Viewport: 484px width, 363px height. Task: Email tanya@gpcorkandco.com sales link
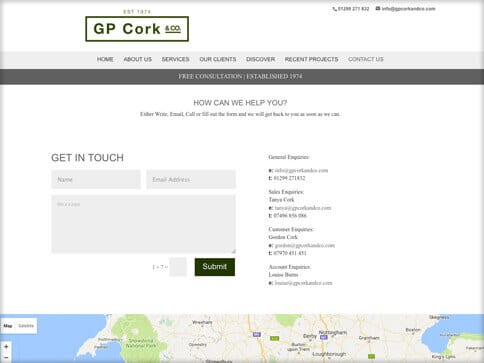click(303, 208)
